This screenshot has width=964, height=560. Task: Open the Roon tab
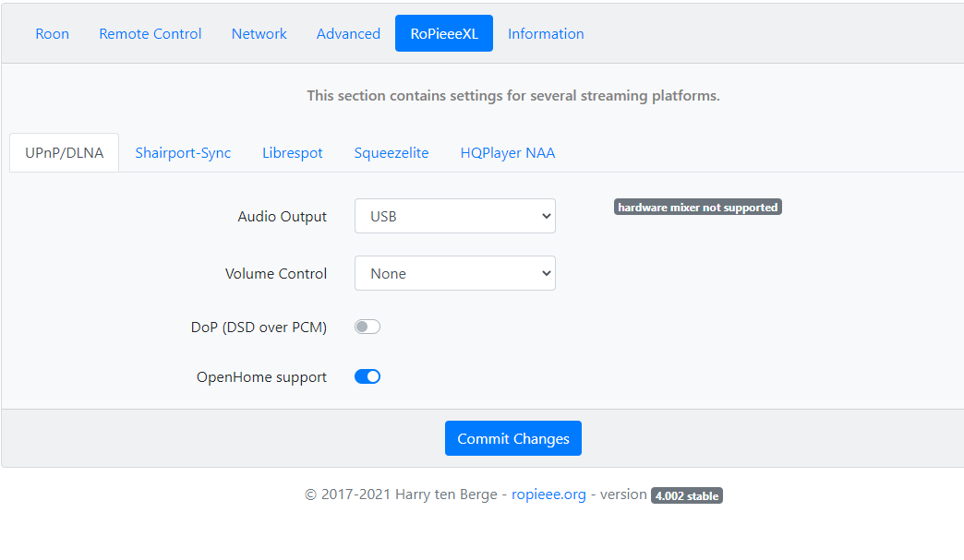coord(53,34)
